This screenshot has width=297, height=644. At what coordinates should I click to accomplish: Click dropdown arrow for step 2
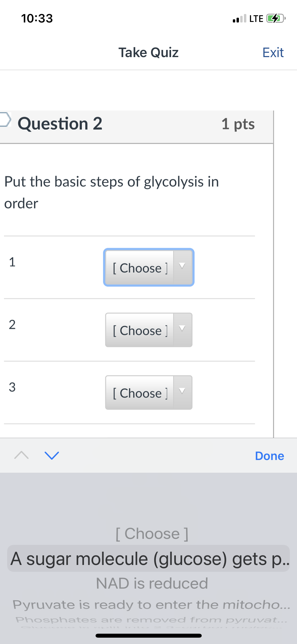(182, 330)
